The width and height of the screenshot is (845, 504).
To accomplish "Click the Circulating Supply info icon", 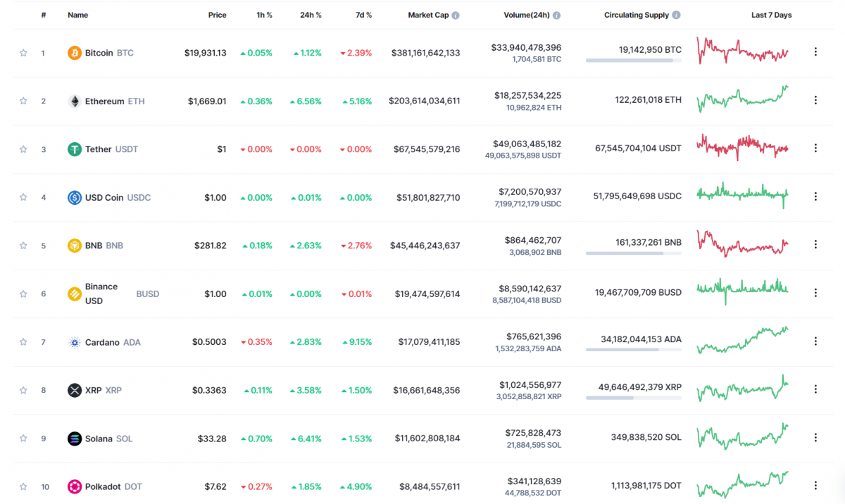I will [x=676, y=15].
